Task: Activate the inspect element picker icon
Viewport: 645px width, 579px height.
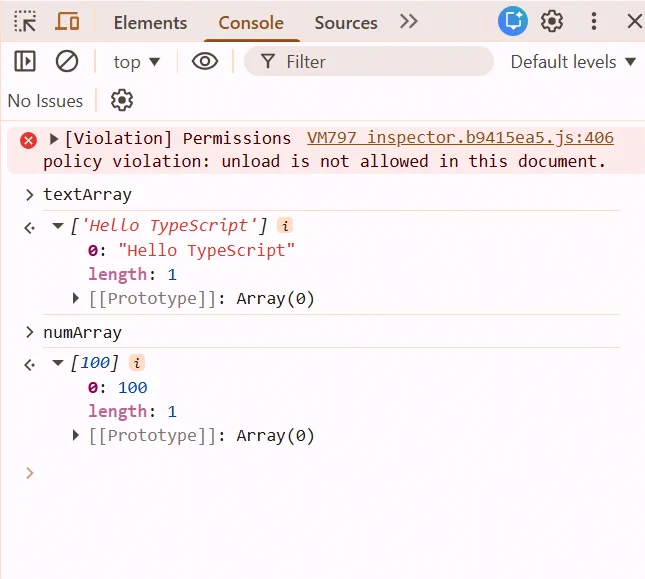Action: coord(25,21)
